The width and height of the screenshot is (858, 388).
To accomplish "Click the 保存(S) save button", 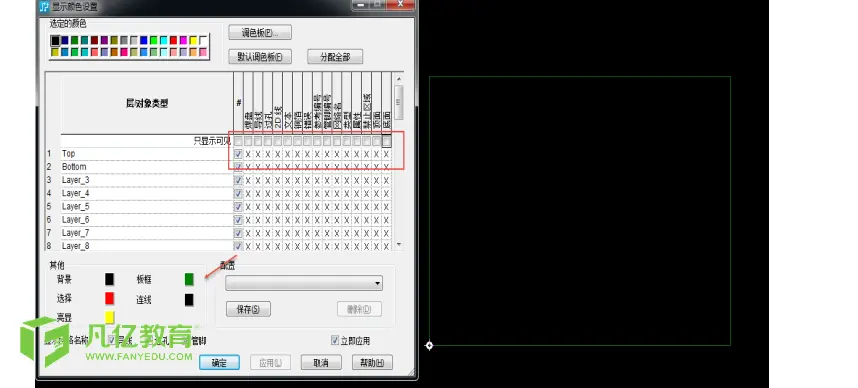I will [248, 309].
